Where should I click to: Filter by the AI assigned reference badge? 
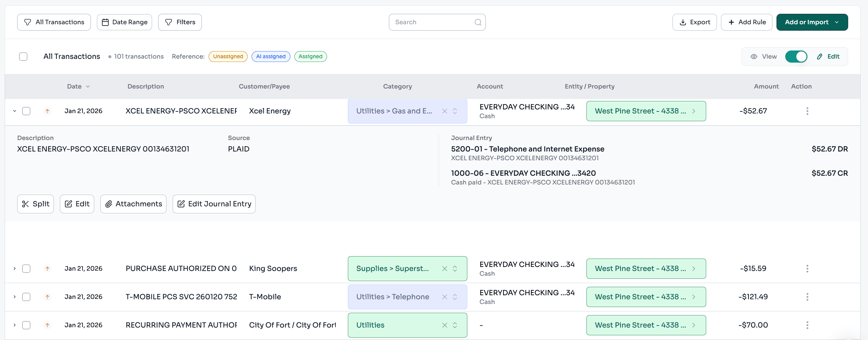coord(271,56)
